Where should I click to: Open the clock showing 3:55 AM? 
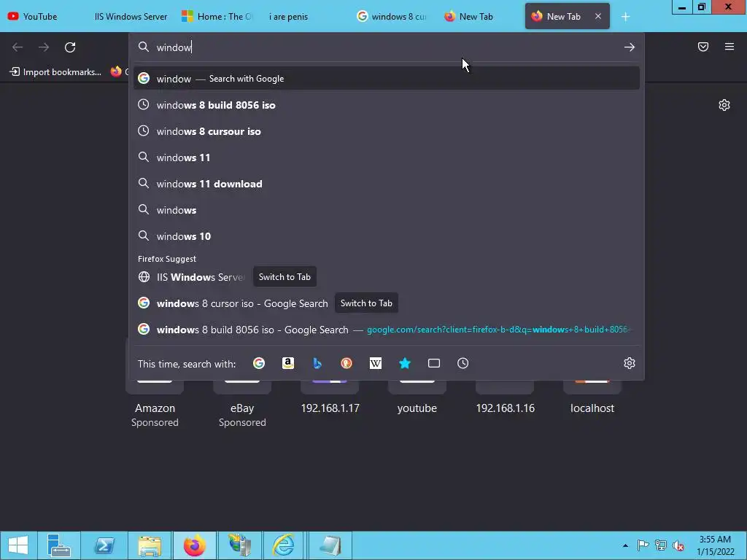click(715, 545)
